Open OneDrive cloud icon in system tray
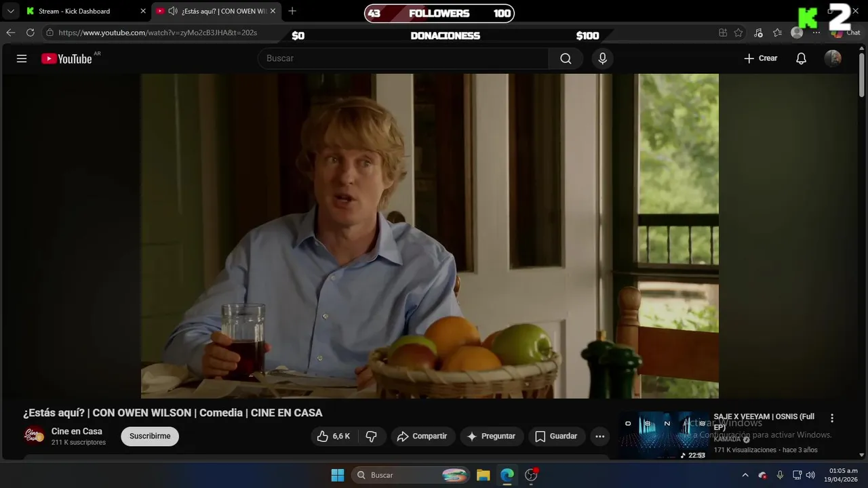Screen dimensions: 868x488 [762, 475]
